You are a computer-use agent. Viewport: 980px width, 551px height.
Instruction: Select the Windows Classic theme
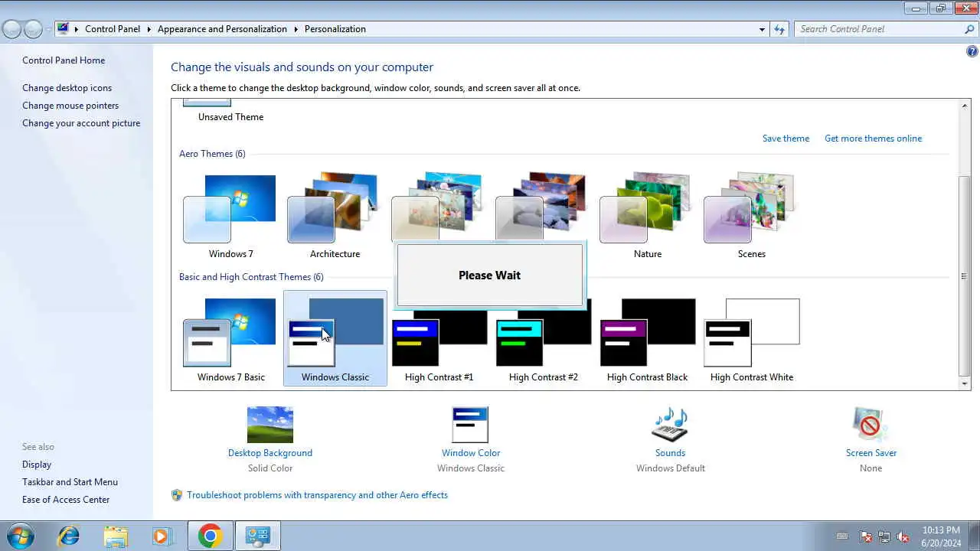click(335, 337)
